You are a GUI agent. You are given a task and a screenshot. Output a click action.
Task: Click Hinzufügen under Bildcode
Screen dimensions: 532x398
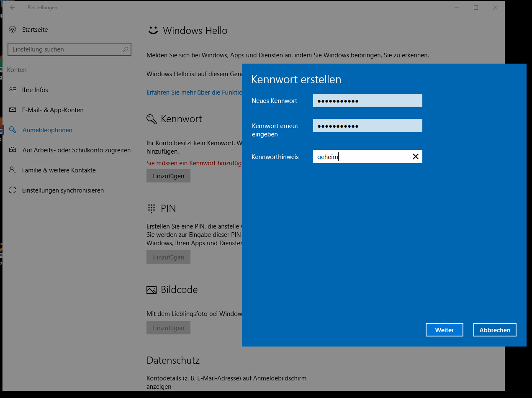(x=168, y=328)
